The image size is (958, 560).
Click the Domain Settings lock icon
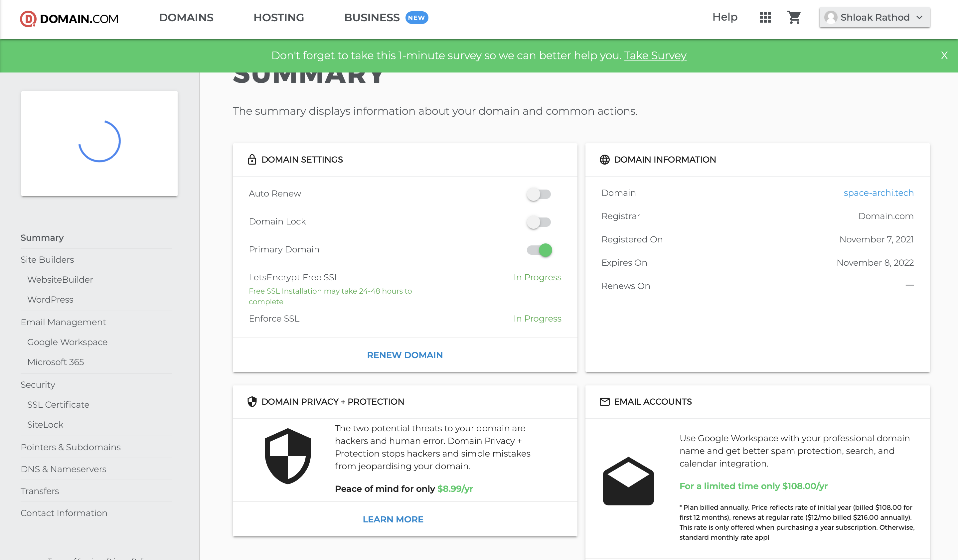coord(252,160)
